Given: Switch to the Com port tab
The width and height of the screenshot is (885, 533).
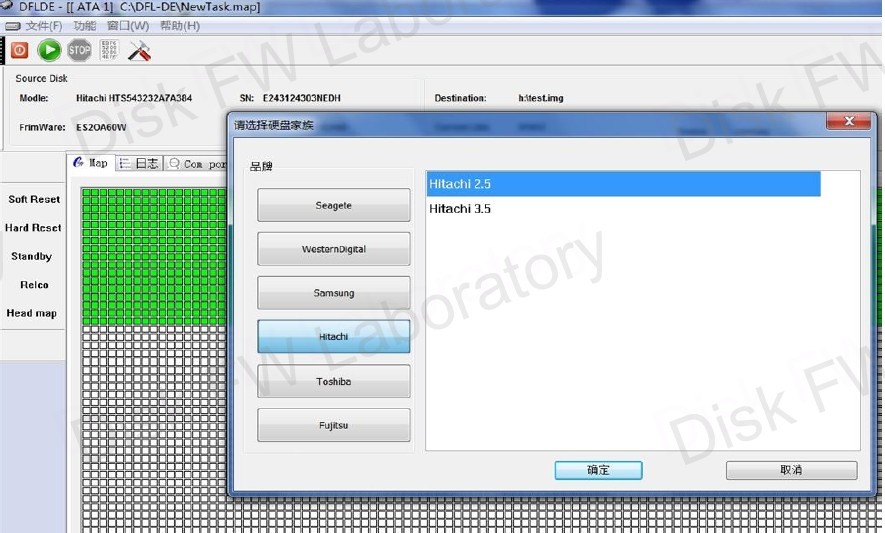Looking at the screenshot, I should pos(198,164).
